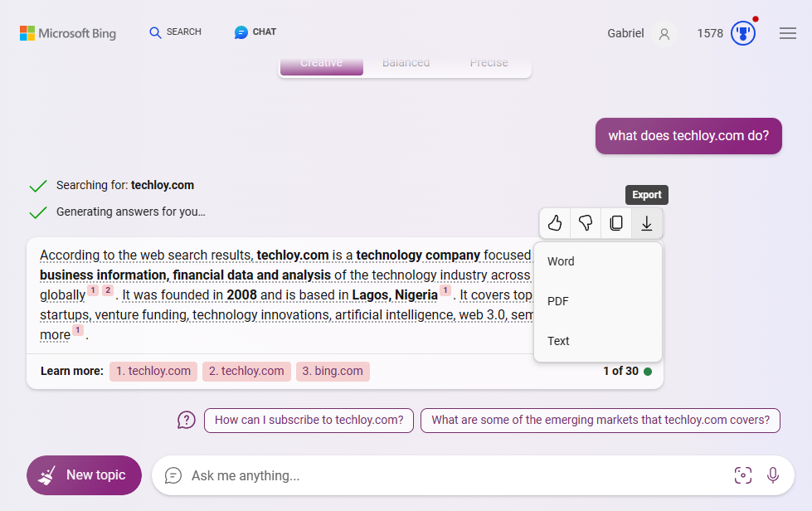This screenshot has width=812, height=511.
Task: Click the visual search camera icon
Action: [x=743, y=475]
